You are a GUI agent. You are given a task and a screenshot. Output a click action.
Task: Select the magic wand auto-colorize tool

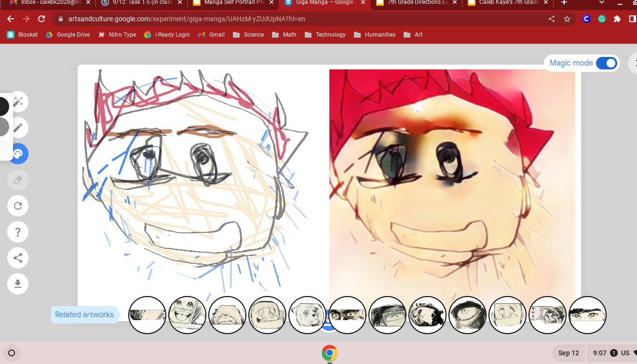18,102
